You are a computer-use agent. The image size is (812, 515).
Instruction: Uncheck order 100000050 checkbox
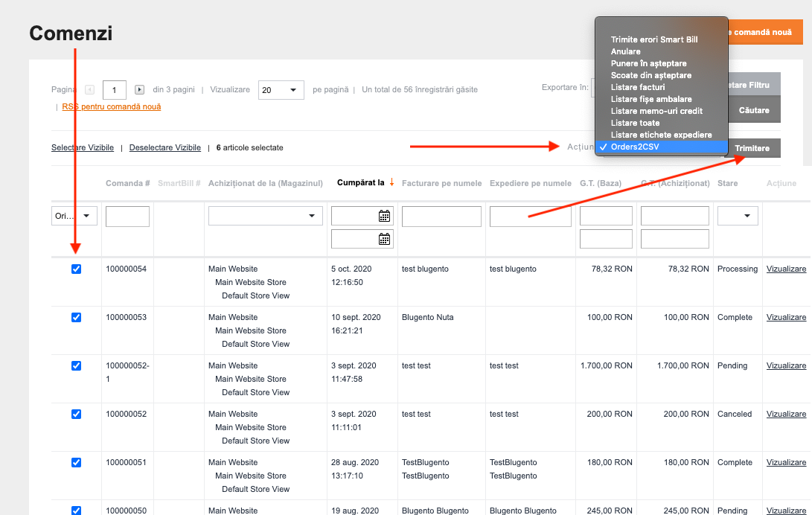pyautogui.click(x=76, y=511)
